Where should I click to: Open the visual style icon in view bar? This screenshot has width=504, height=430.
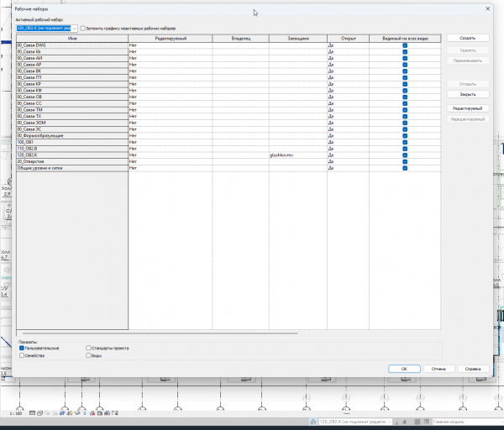(39, 413)
